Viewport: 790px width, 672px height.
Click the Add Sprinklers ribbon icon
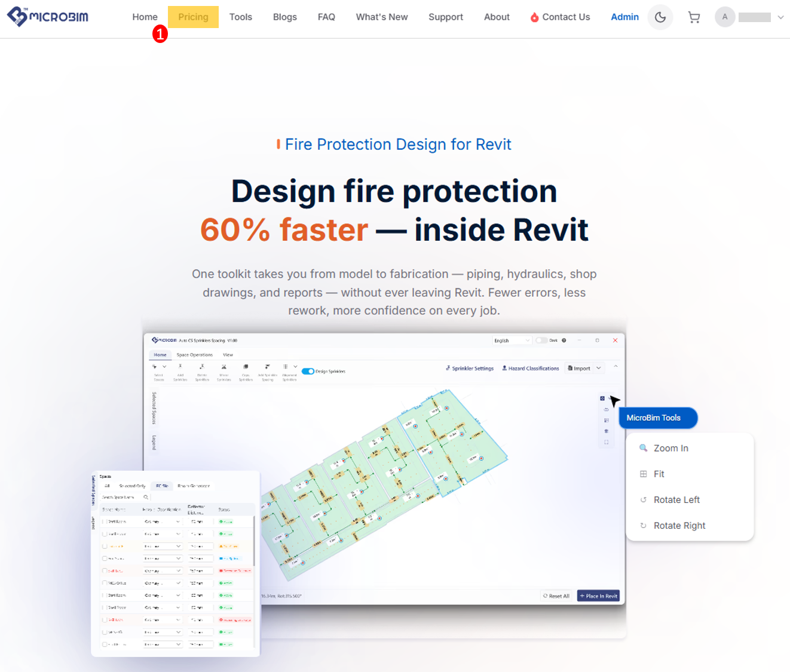(x=180, y=367)
